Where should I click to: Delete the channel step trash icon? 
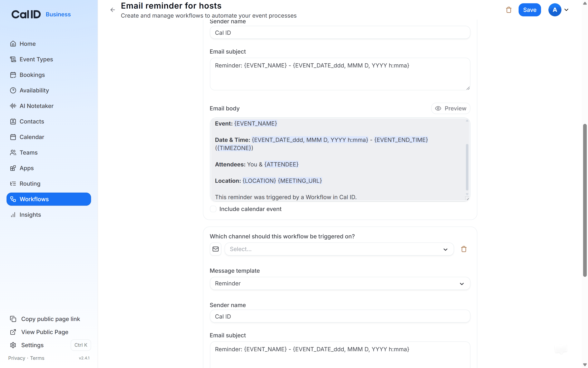[464, 249]
